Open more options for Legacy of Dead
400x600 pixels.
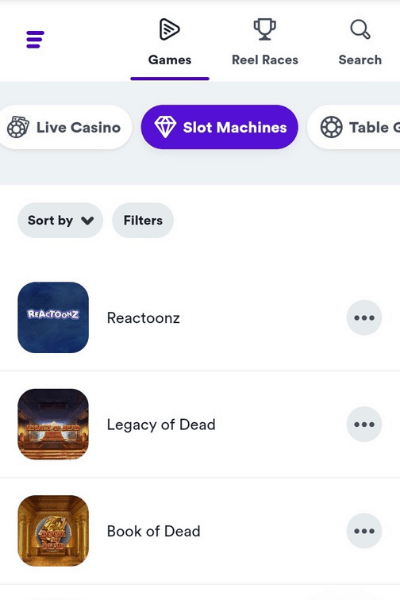[364, 424]
